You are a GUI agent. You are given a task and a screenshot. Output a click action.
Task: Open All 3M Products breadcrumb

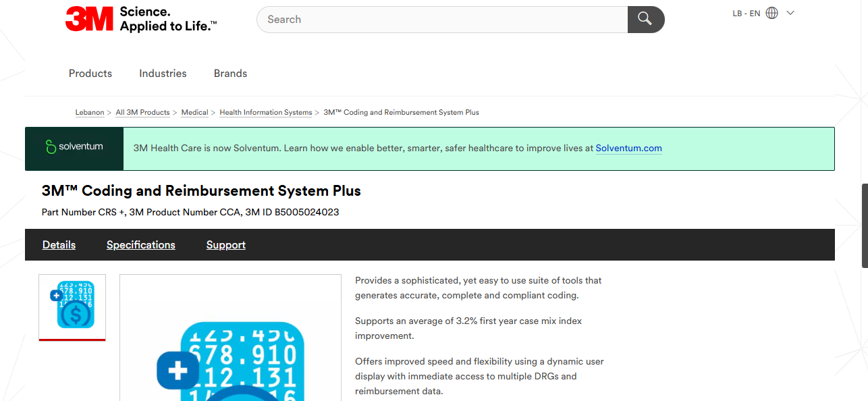(142, 112)
